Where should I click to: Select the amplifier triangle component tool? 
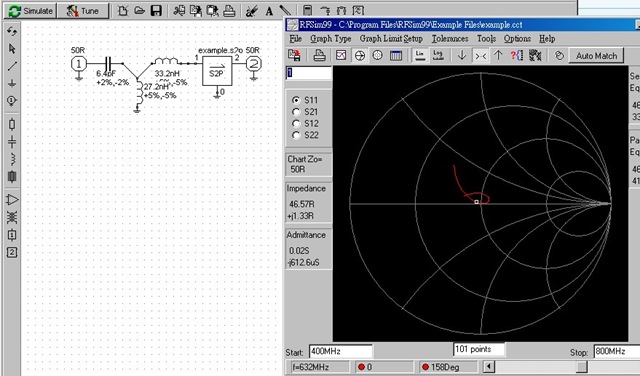click(x=12, y=200)
